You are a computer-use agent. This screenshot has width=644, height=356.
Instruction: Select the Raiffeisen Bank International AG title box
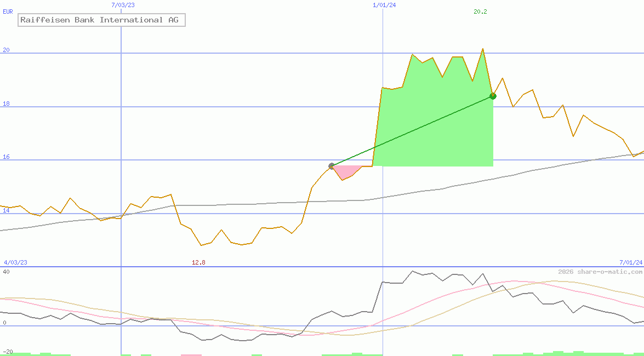tap(101, 20)
